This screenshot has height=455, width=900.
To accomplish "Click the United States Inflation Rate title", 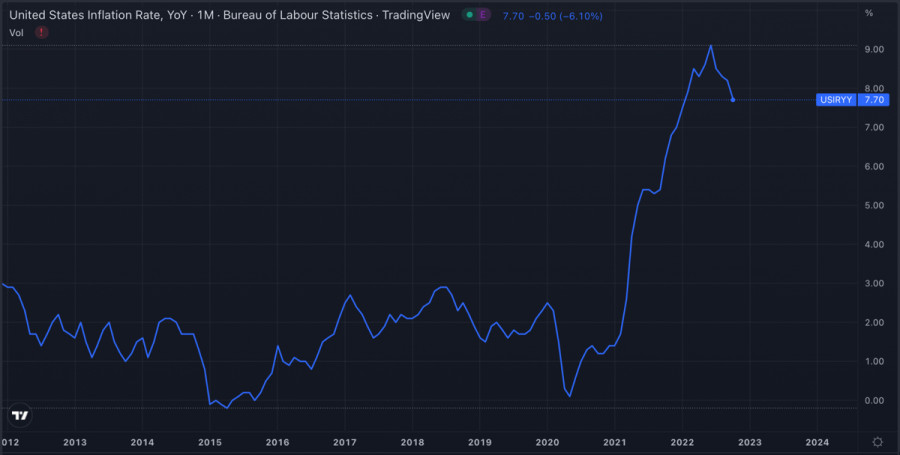I will tap(225, 15).
